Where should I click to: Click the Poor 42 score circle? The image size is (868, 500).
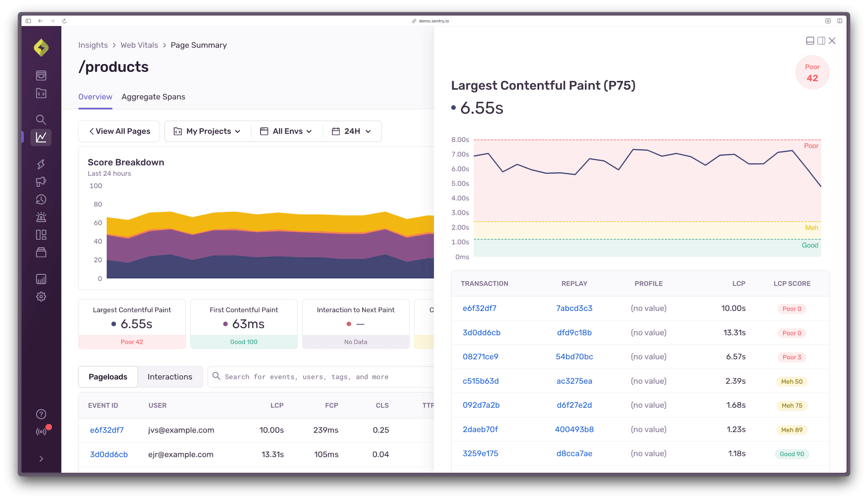pos(812,72)
